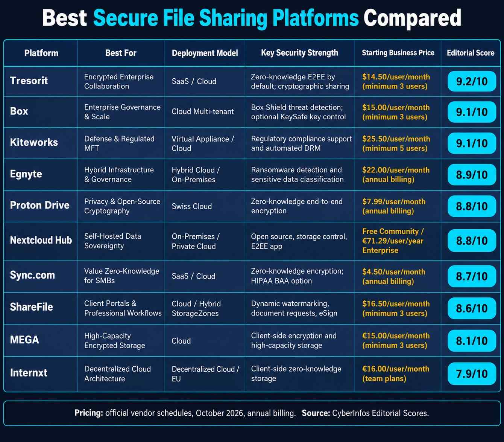Select "Box Shield threat detection" security text
This screenshot has width=504, height=442.
[x=297, y=107]
